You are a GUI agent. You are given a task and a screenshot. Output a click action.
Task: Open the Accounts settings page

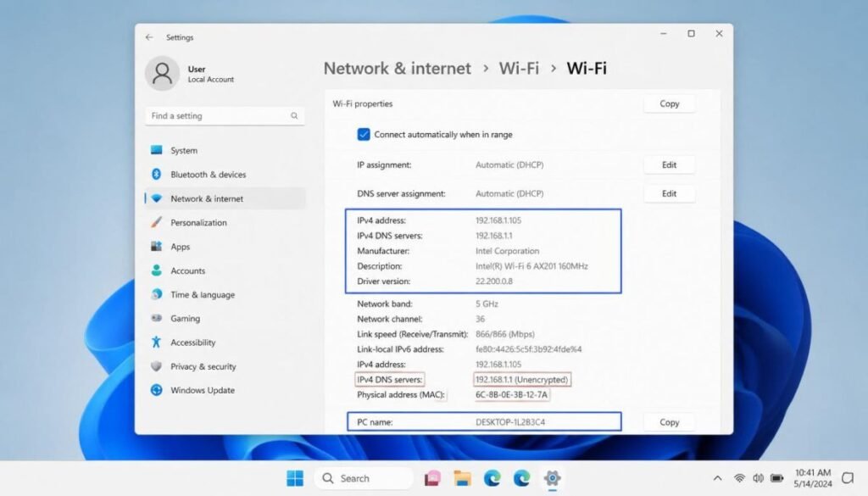click(x=187, y=270)
